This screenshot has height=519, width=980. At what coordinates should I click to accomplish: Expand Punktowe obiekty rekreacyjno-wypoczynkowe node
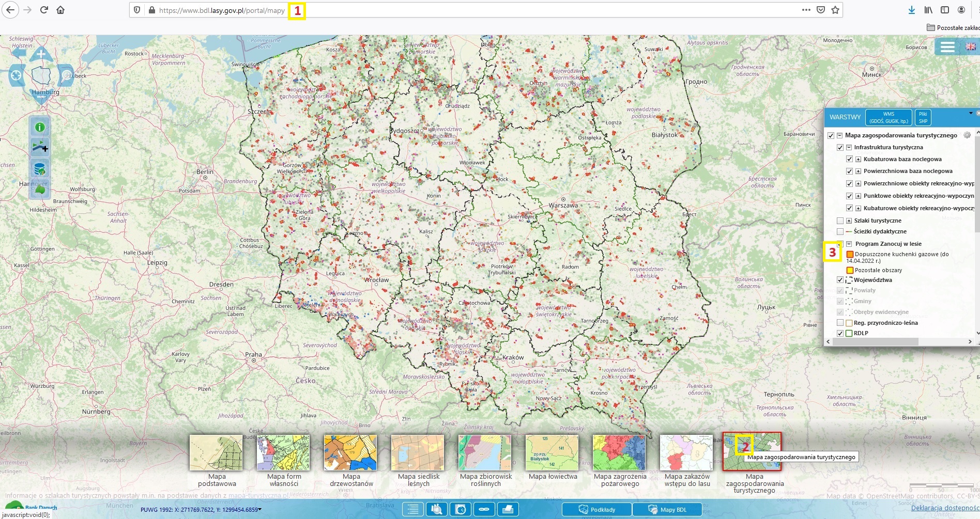point(858,196)
